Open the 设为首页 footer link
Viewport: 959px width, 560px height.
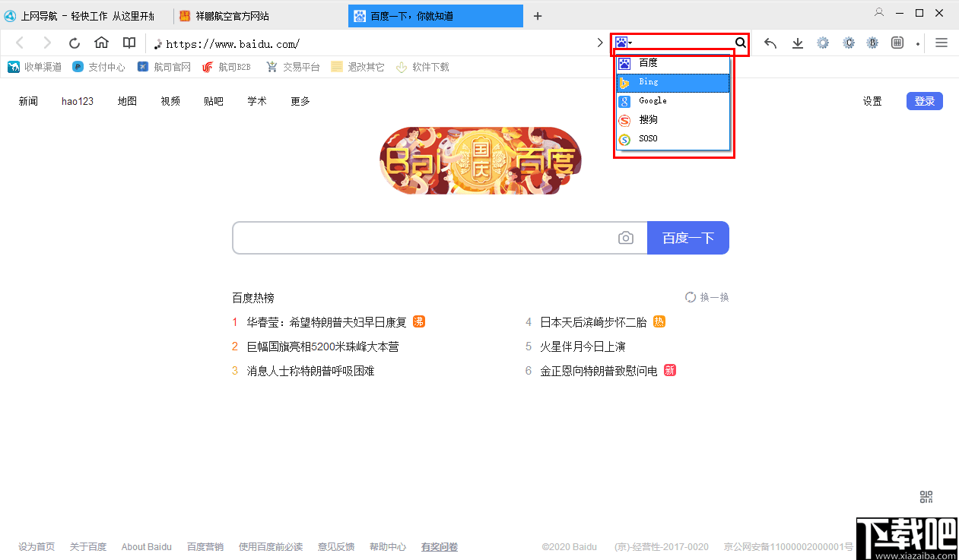tap(37, 546)
